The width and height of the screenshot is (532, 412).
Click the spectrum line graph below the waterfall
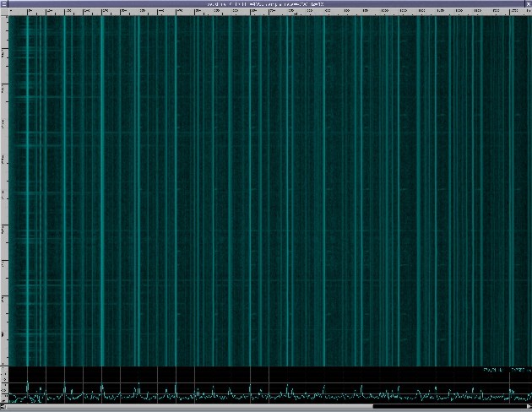point(270,385)
